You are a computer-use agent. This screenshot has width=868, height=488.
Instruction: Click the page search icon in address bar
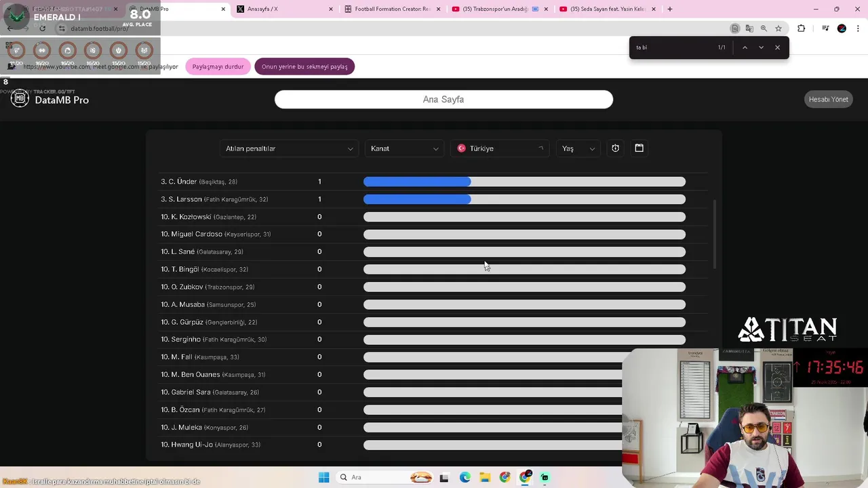tap(734, 28)
